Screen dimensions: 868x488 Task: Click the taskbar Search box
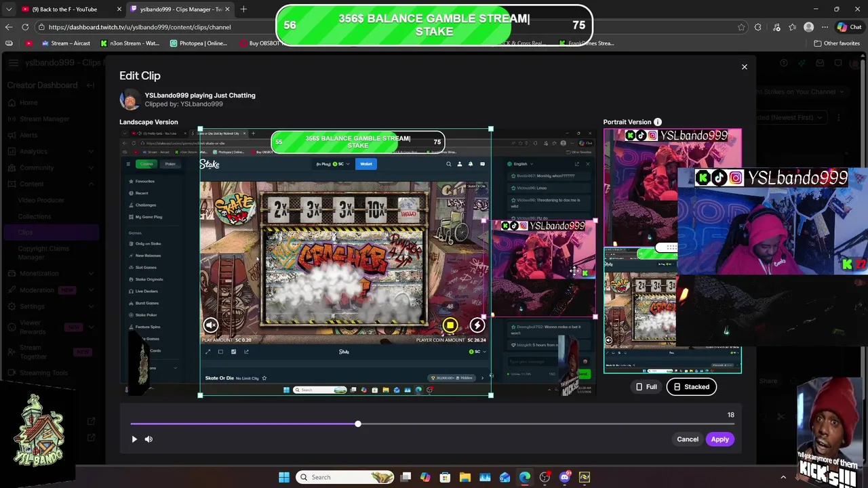pos(346,477)
